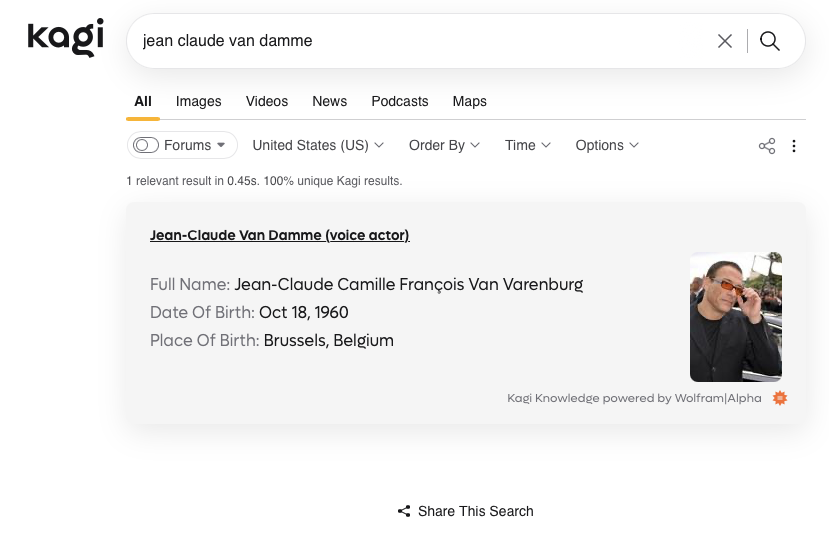Screen dimensions: 829x544
Task: Select the All tab
Action: pyautogui.click(x=143, y=102)
